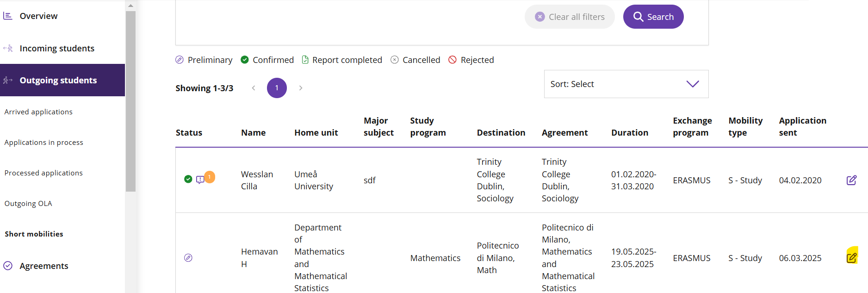Image resolution: width=868 pixels, height=293 pixels.
Task: Click S - Study in Hemavan H's row
Action: [x=745, y=258]
